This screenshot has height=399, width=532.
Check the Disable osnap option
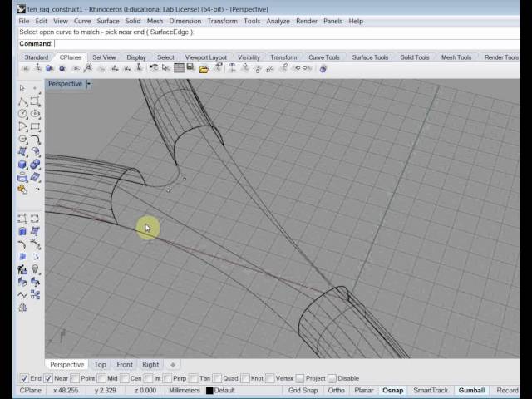332,378
